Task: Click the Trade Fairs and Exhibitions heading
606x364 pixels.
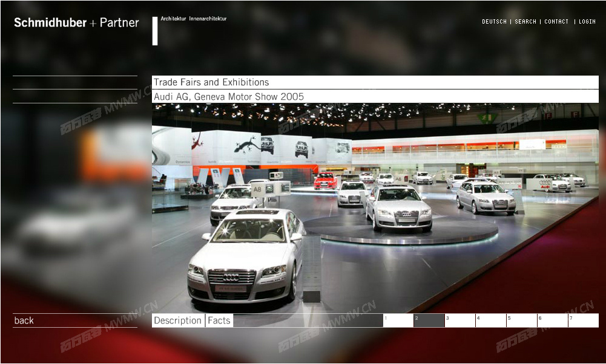Action: pos(211,82)
